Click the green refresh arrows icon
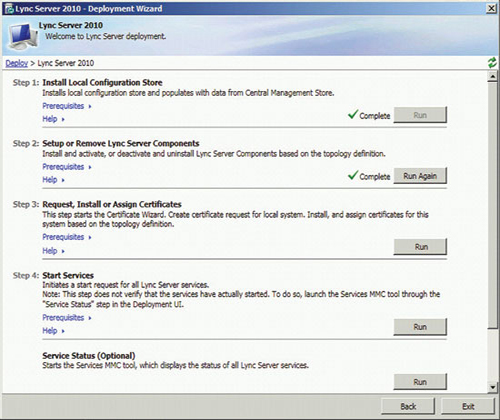The image size is (500, 420). 492,63
